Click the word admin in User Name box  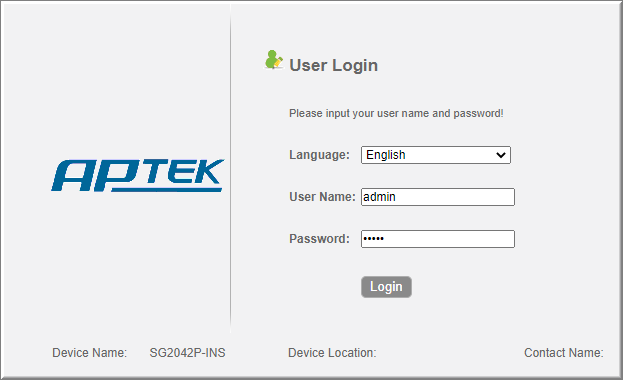click(379, 197)
